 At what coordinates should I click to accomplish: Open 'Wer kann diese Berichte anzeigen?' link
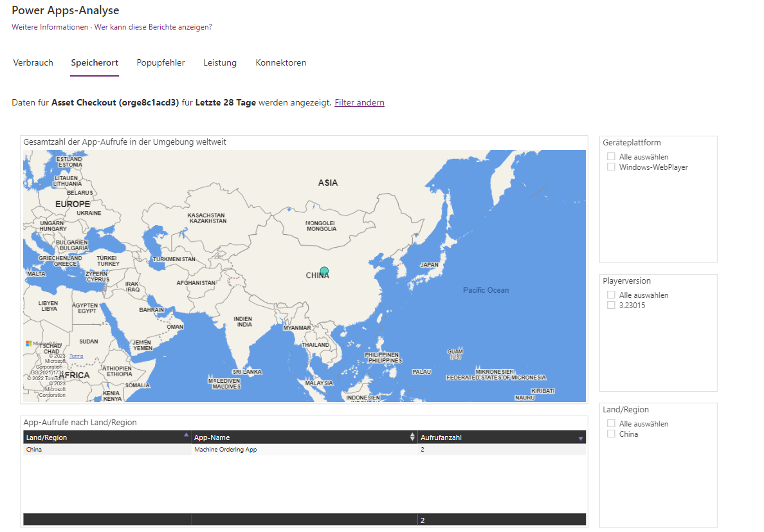pyautogui.click(x=153, y=27)
